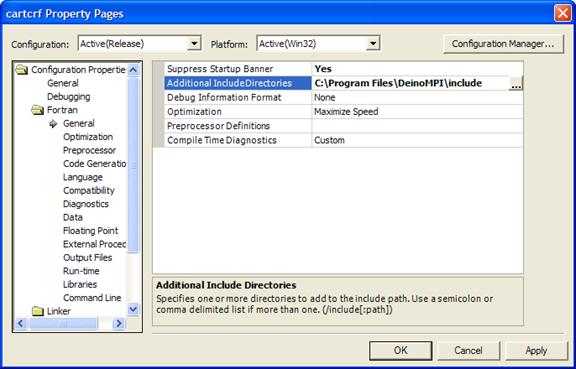Click the arrow marker beside Fortran General
This screenshot has height=369, width=576.
coord(53,123)
